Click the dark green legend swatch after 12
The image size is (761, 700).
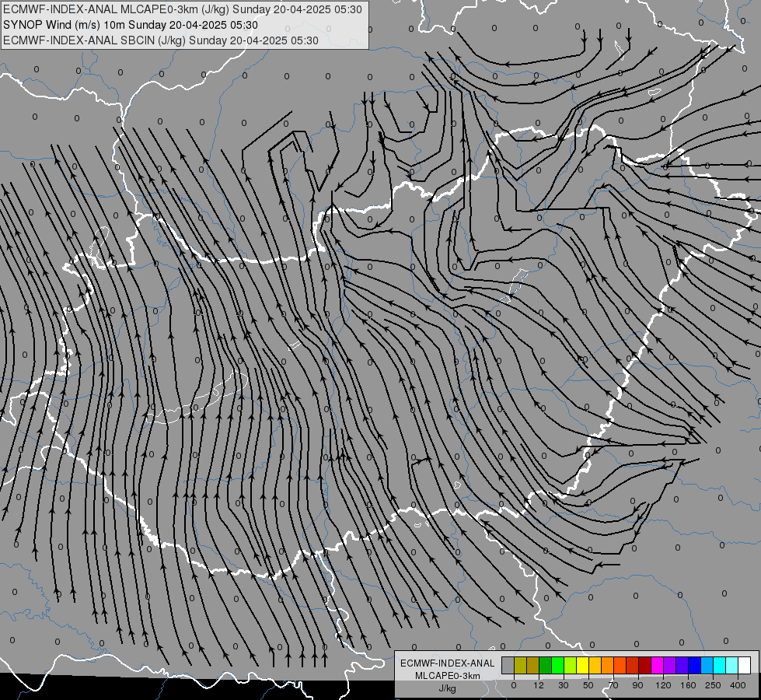click(546, 665)
